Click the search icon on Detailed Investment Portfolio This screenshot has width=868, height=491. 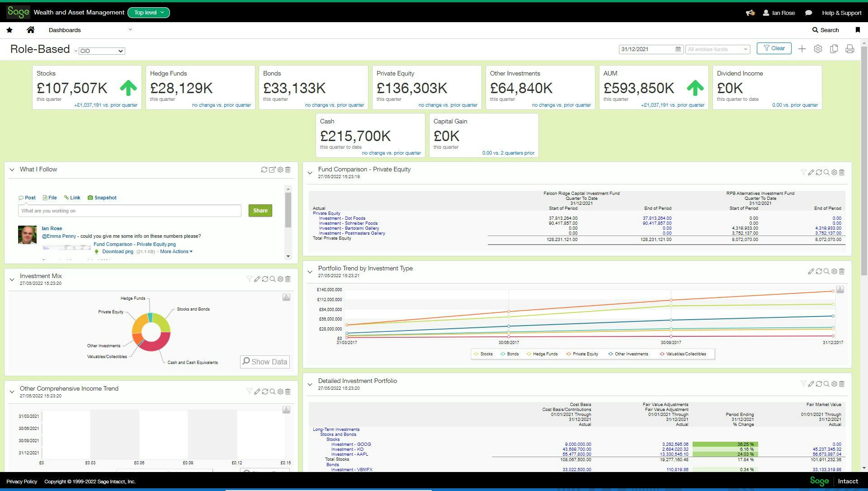(x=826, y=384)
